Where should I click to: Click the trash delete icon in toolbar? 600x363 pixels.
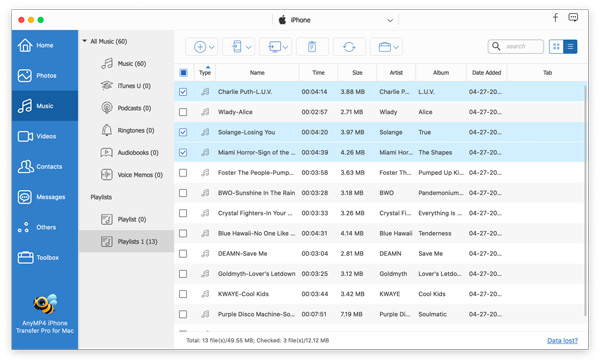point(312,47)
